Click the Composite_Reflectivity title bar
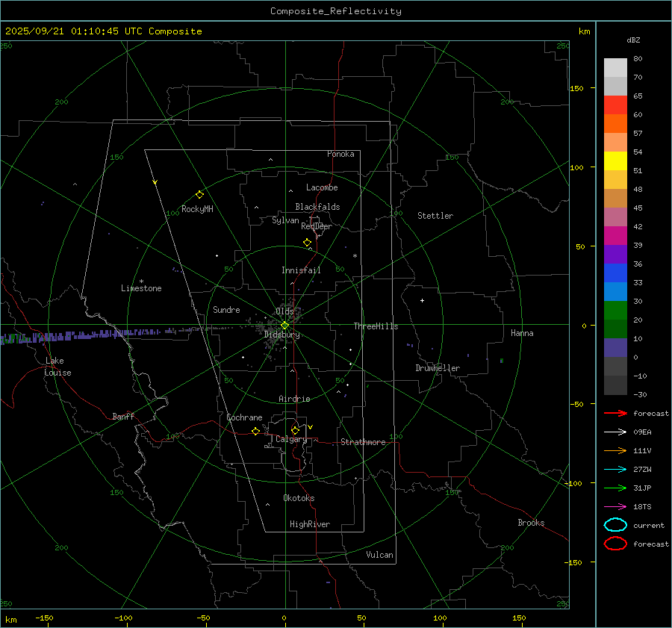 click(335, 10)
